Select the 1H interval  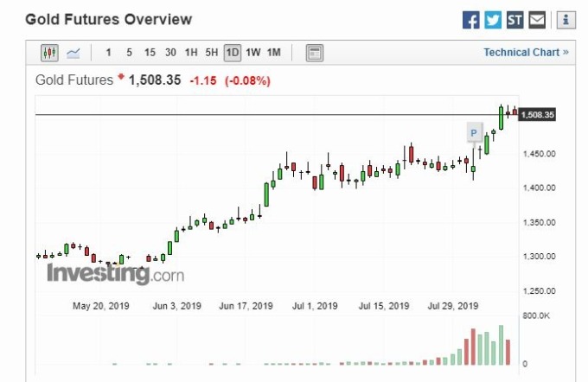(x=191, y=53)
